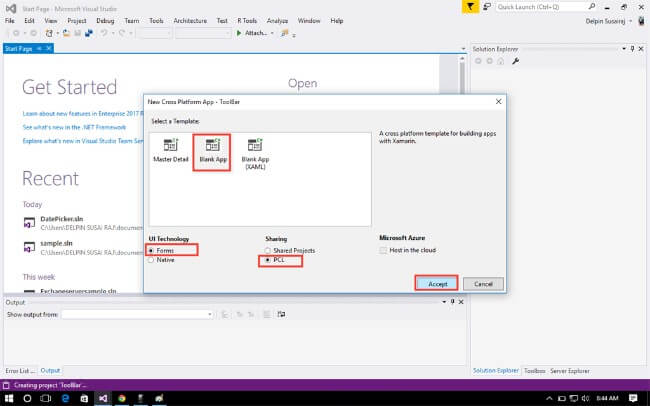The height and width of the screenshot is (406, 650).
Task: Click the green Attach start button
Action: pos(252,33)
